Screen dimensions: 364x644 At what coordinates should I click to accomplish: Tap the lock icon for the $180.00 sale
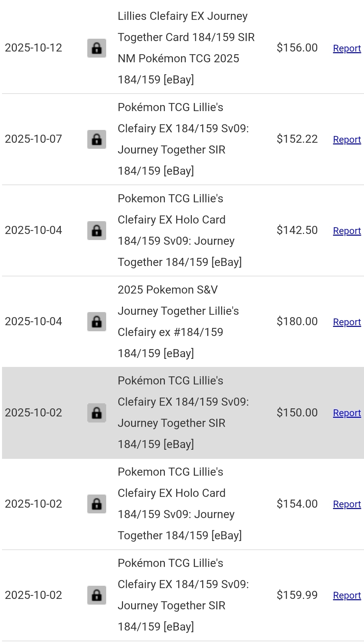(x=97, y=322)
